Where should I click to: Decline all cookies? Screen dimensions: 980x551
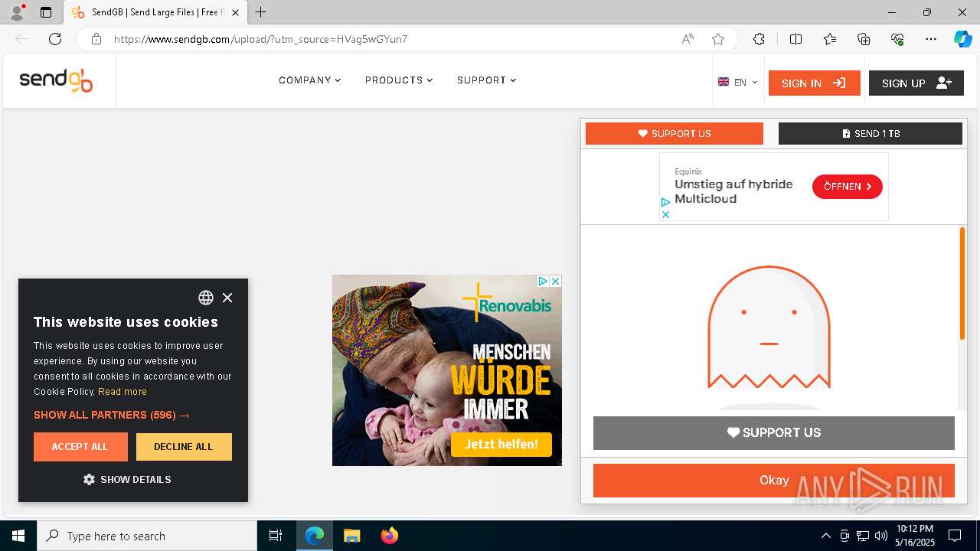(184, 447)
